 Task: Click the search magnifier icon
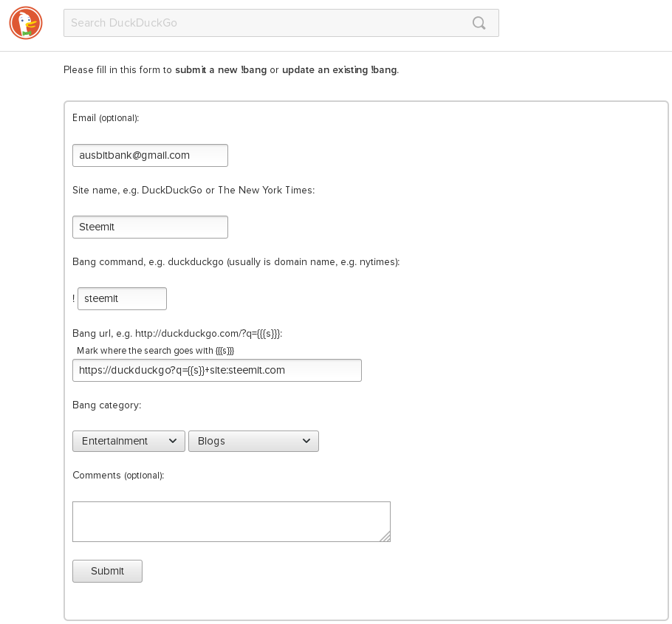(479, 23)
